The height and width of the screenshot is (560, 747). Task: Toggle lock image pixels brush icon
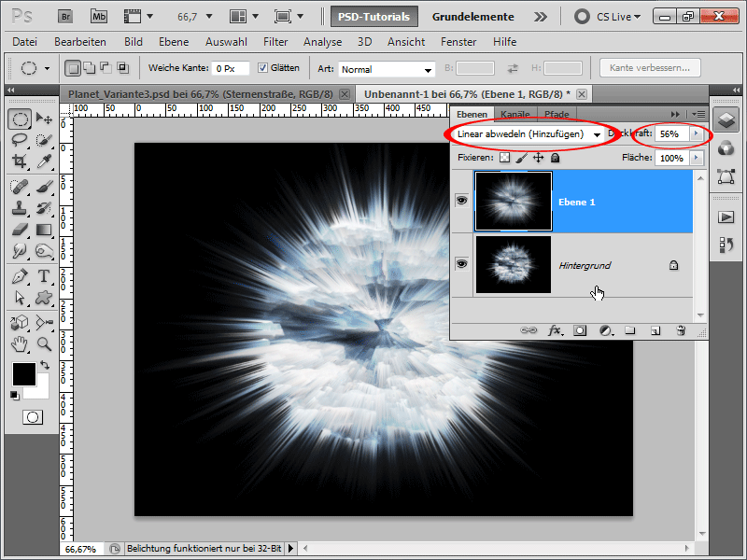pyautogui.click(x=522, y=158)
